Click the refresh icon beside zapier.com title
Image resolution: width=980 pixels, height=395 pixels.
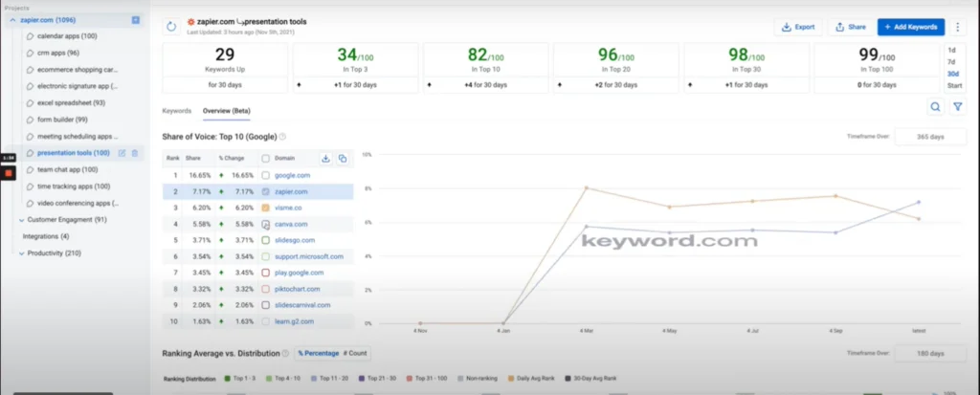tap(172, 27)
